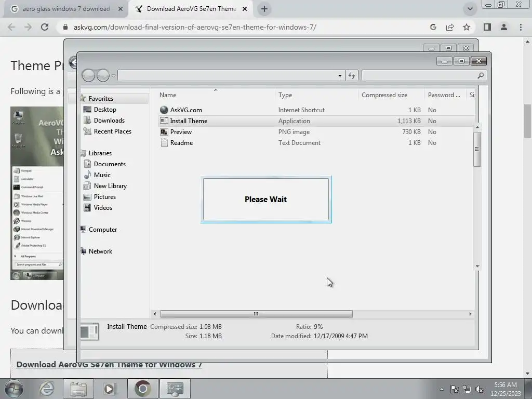
Task: Open Windows Media Player taskbar icon
Action: 110,389
